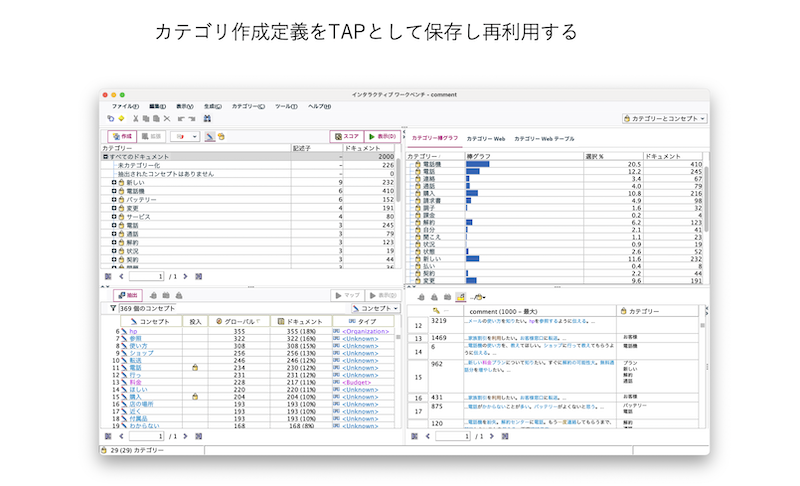This screenshot has width=800, height=486.
Task: Click the bar chart vertical scrollbar
Action: click(706, 199)
